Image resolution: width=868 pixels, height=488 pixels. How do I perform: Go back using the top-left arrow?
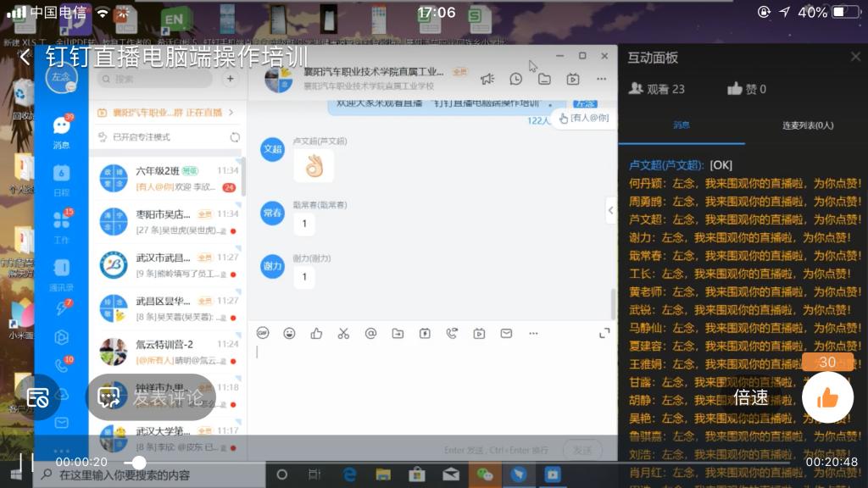(x=25, y=58)
